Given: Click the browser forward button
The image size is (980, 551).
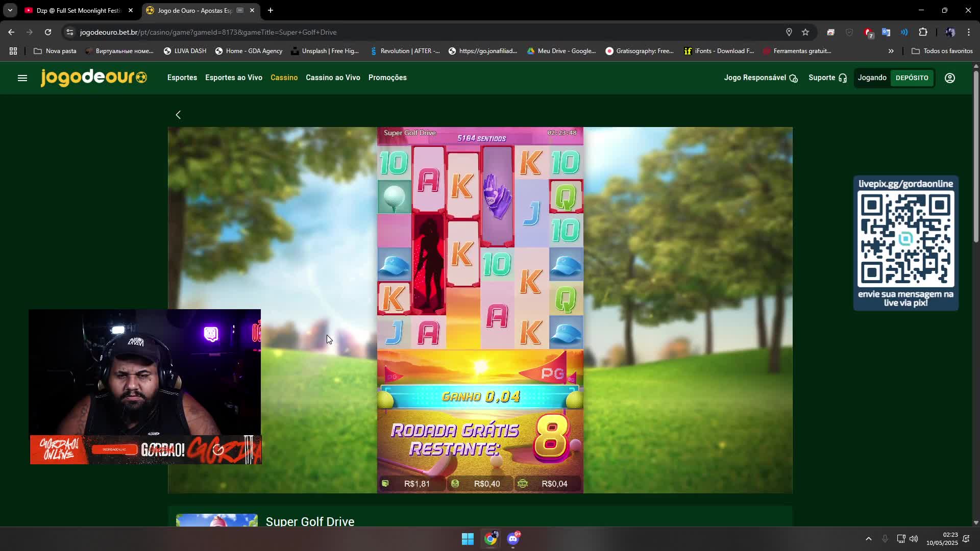Looking at the screenshot, I should click(30, 32).
